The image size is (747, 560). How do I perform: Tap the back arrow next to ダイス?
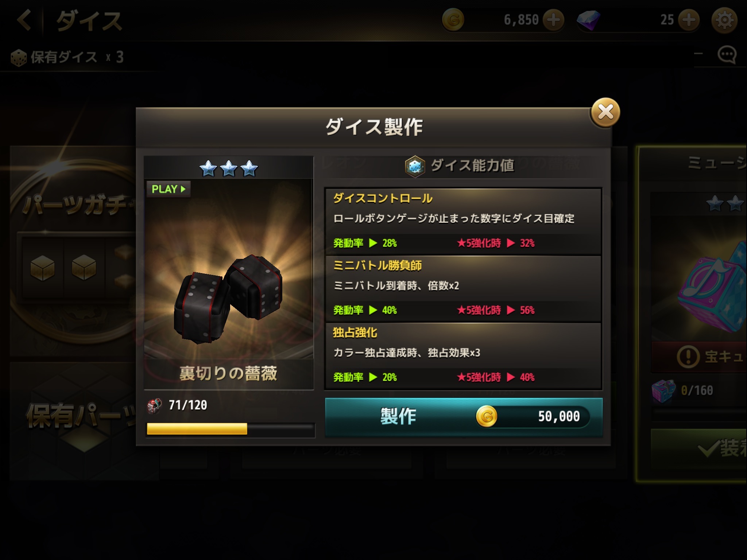point(24,20)
